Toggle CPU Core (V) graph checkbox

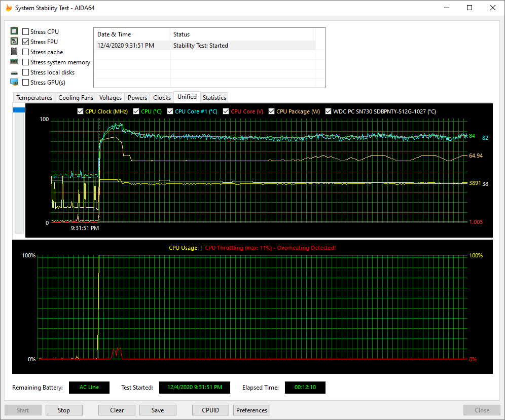(x=226, y=111)
